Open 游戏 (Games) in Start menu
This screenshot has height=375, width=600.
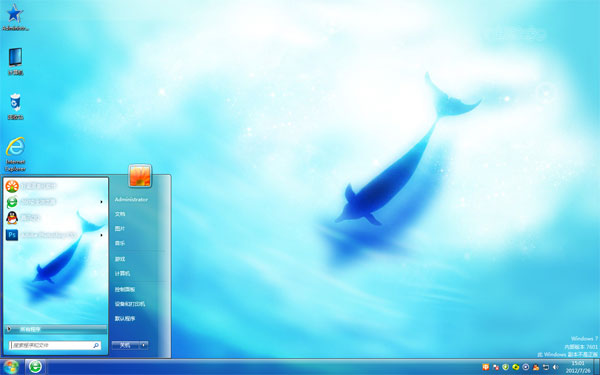(120, 259)
